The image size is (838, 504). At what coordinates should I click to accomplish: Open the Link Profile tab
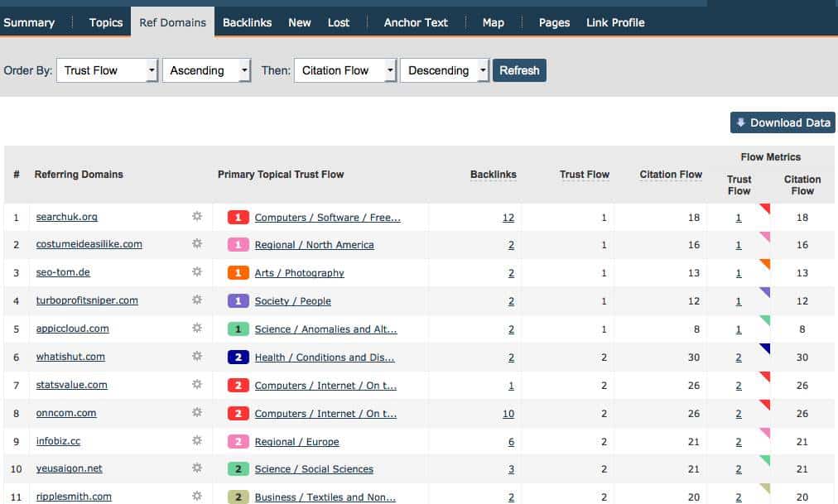(615, 22)
